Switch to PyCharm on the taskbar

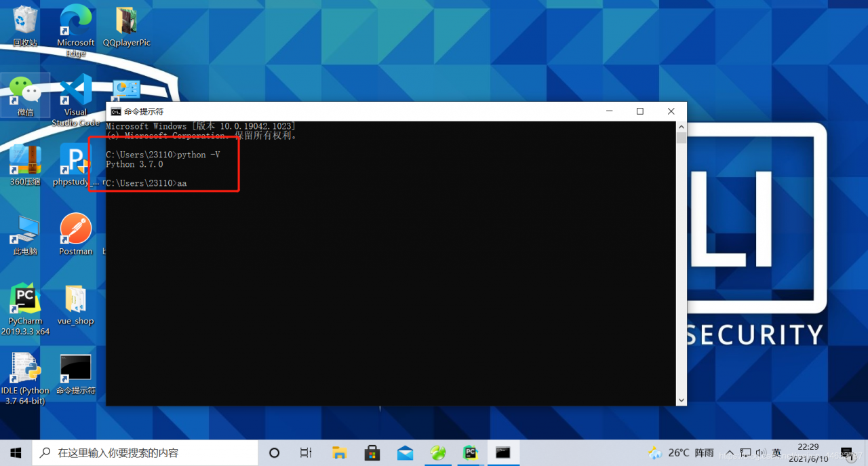tap(470, 452)
